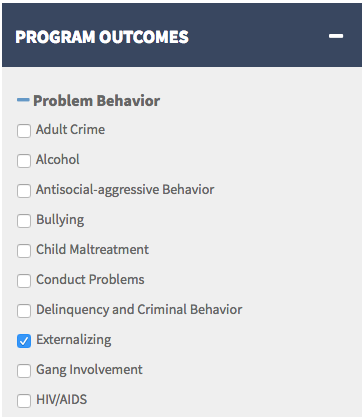Viewport: 364px width, 419px height.
Task: Toggle the Conduct Problems checkbox
Action: click(24, 281)
